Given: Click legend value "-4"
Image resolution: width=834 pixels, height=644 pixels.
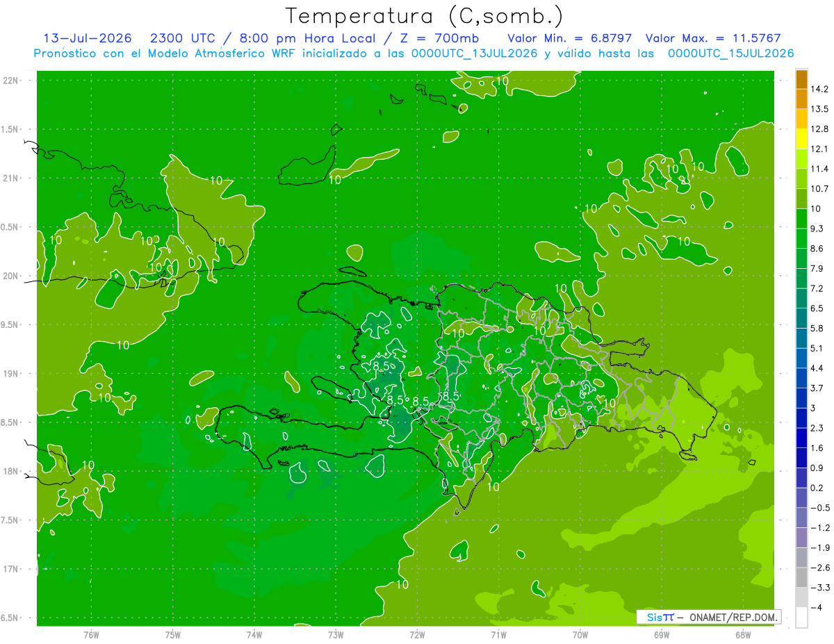Looking at the screenshot, I should tap(816, 608).
